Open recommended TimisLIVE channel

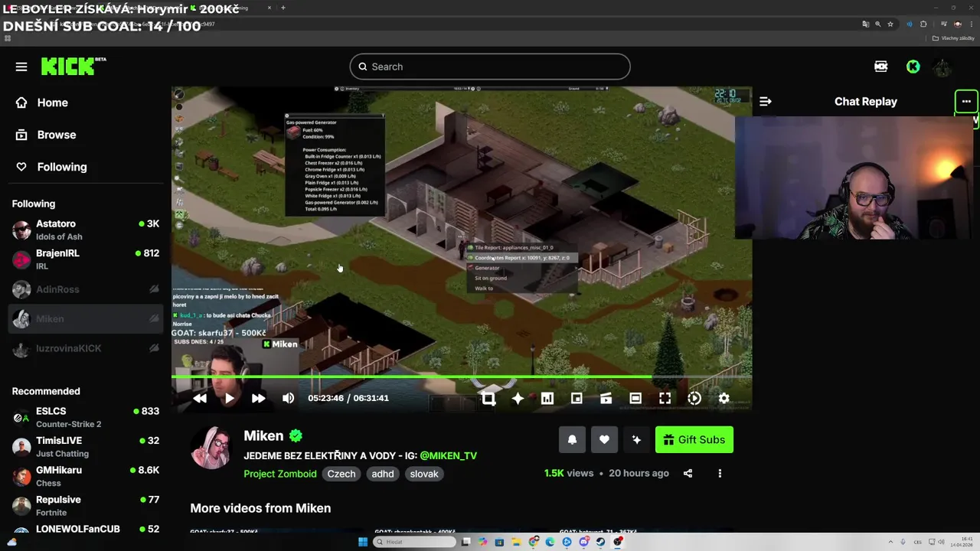[x=86, y=446]
